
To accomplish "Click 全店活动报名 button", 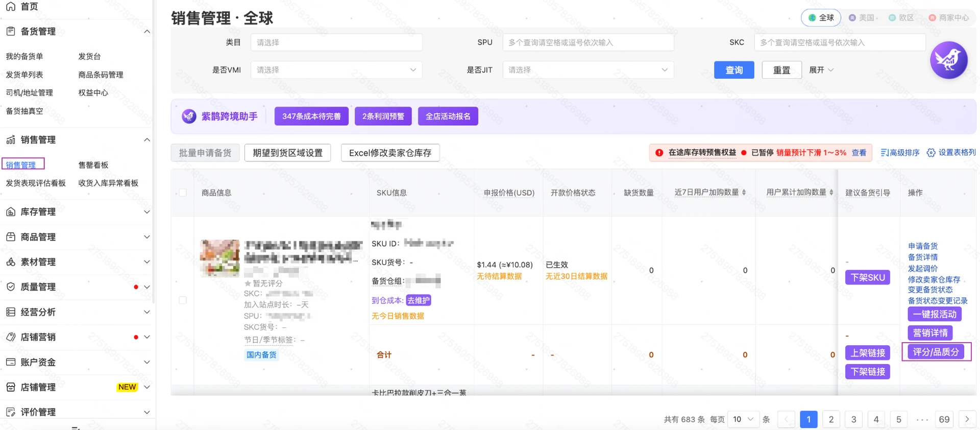I will (448, 116).
